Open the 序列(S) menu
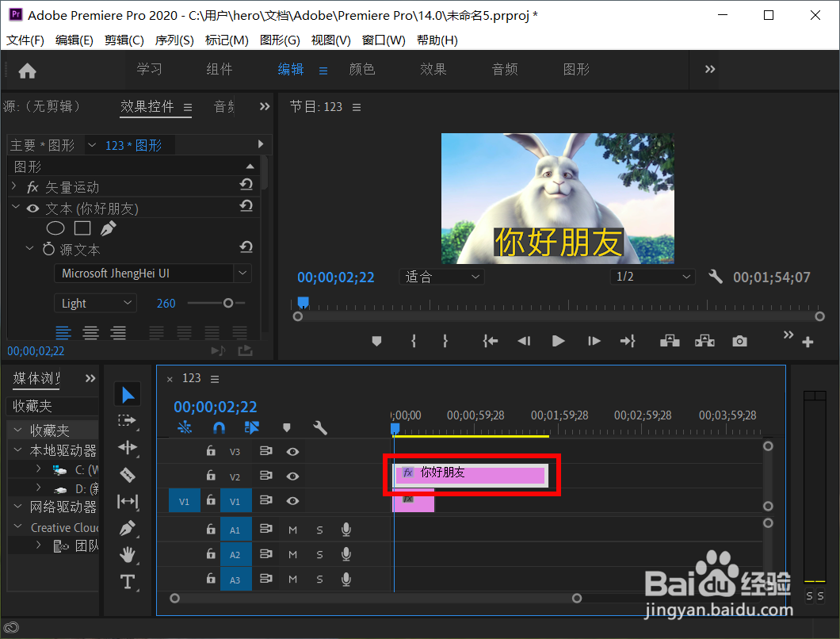This screenshot has height=639, width=840. [174, 40]
